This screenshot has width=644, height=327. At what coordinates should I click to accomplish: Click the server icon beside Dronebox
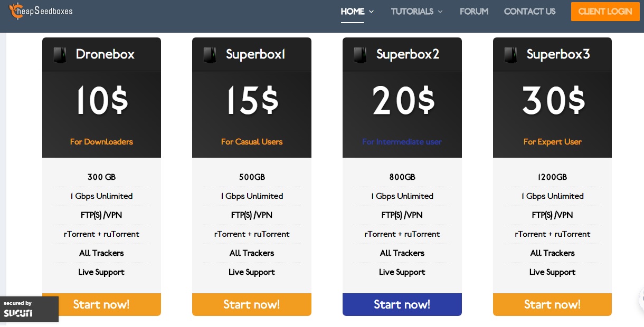tap(60, 55)
